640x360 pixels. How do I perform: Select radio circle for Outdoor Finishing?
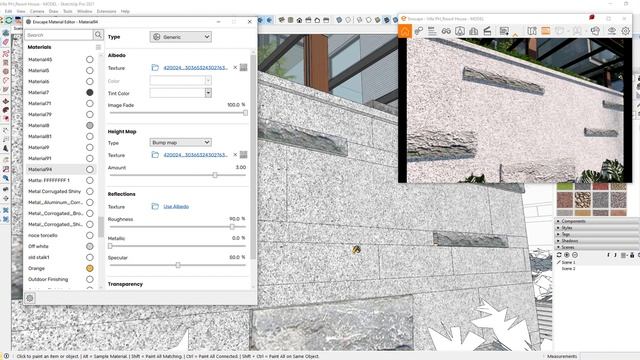90,280
